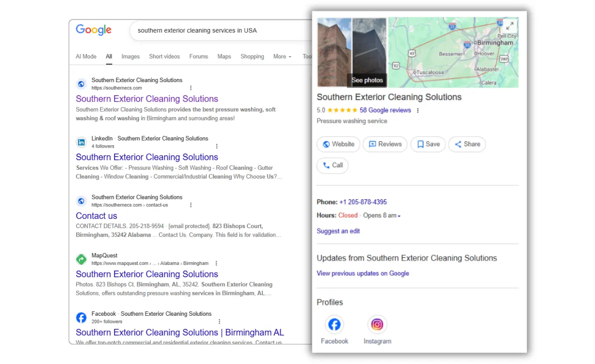Open the Contact us result link
Screen dimensions: 595x364
(97, 216)
